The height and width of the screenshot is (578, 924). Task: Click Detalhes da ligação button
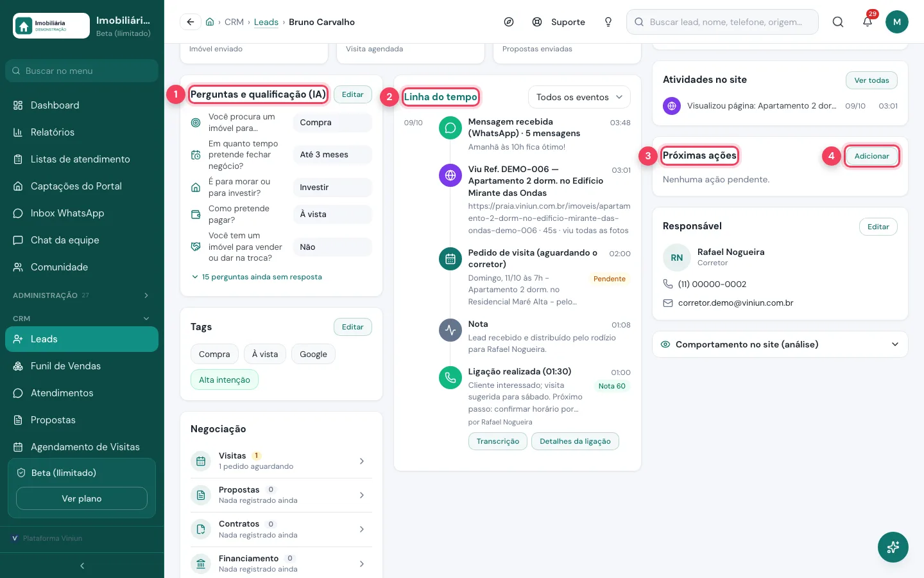point(575,441)
